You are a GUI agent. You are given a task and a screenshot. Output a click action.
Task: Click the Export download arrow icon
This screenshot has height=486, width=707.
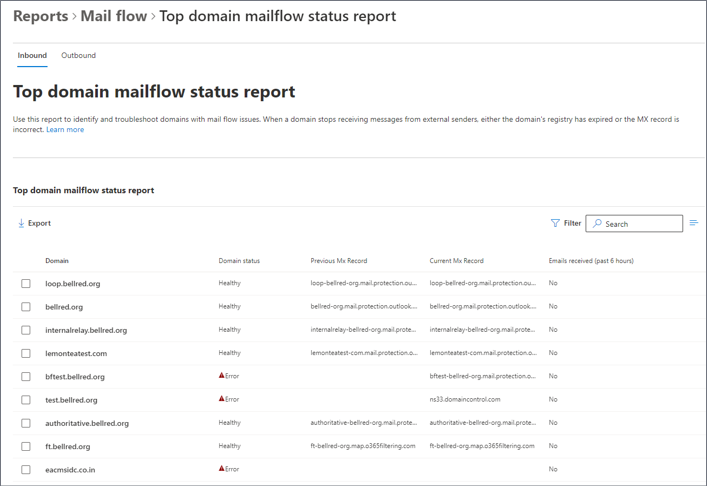tap(21, 223)
